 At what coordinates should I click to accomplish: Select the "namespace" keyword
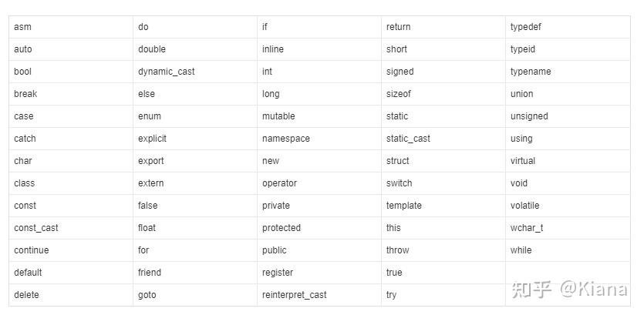[x=287, y=139]
